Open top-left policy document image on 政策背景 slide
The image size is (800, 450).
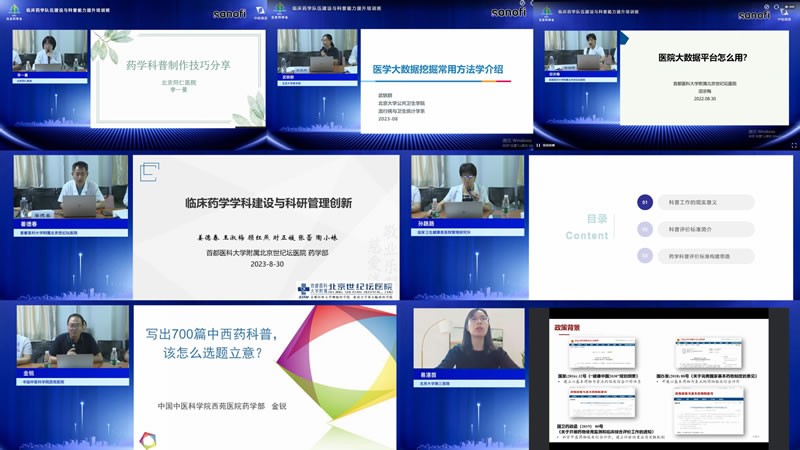pos(602,354)
